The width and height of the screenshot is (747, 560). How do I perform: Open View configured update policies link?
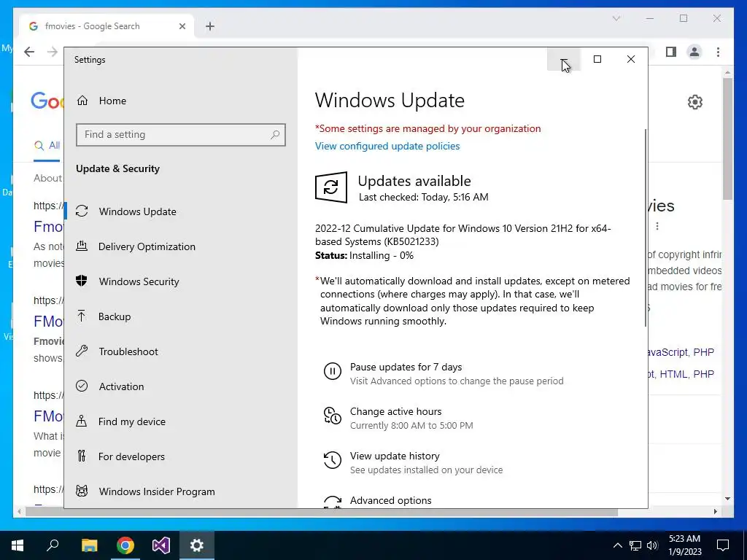click(x=387, y=146)
